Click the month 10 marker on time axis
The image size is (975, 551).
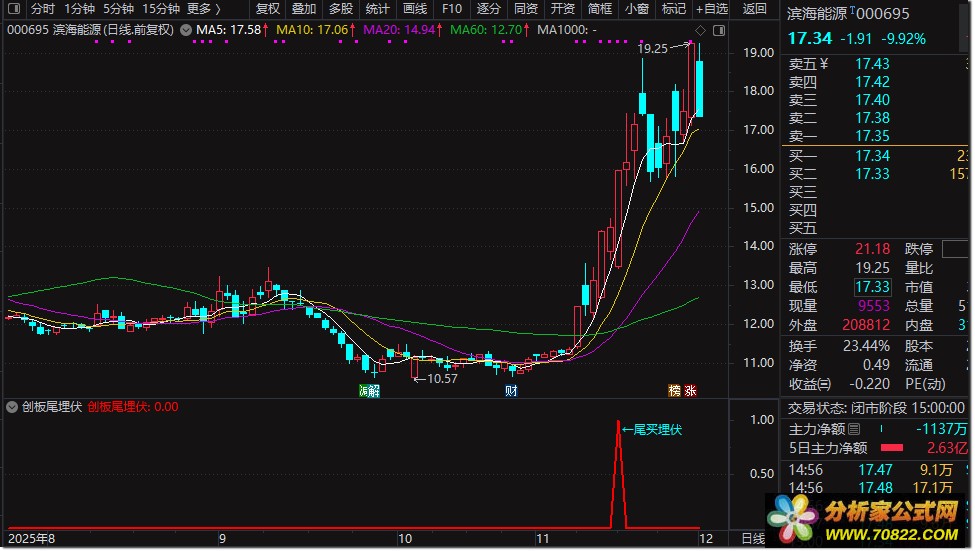point(405,539)
